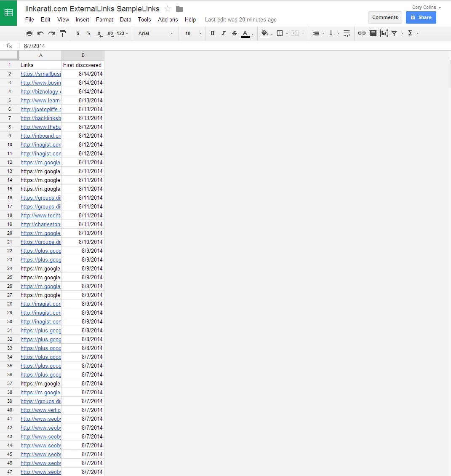Open the font family dropdown

(x=155, y=33)
